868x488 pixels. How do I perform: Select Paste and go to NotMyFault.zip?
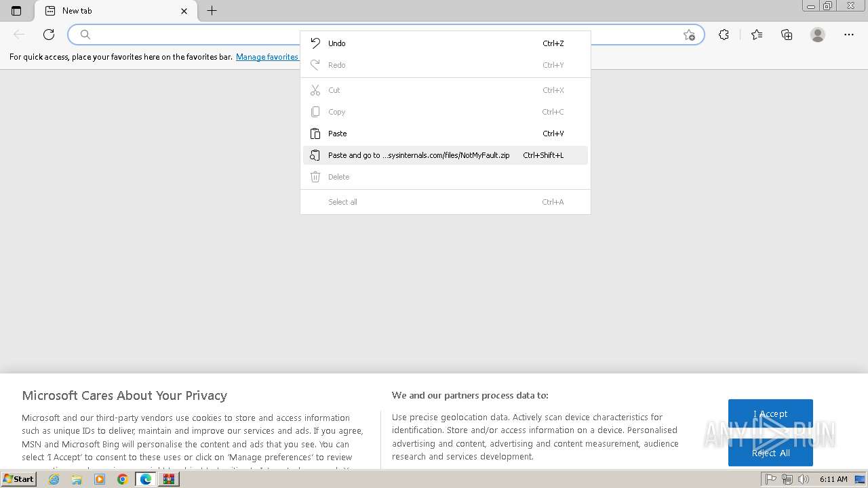click(x=446, y=155)
